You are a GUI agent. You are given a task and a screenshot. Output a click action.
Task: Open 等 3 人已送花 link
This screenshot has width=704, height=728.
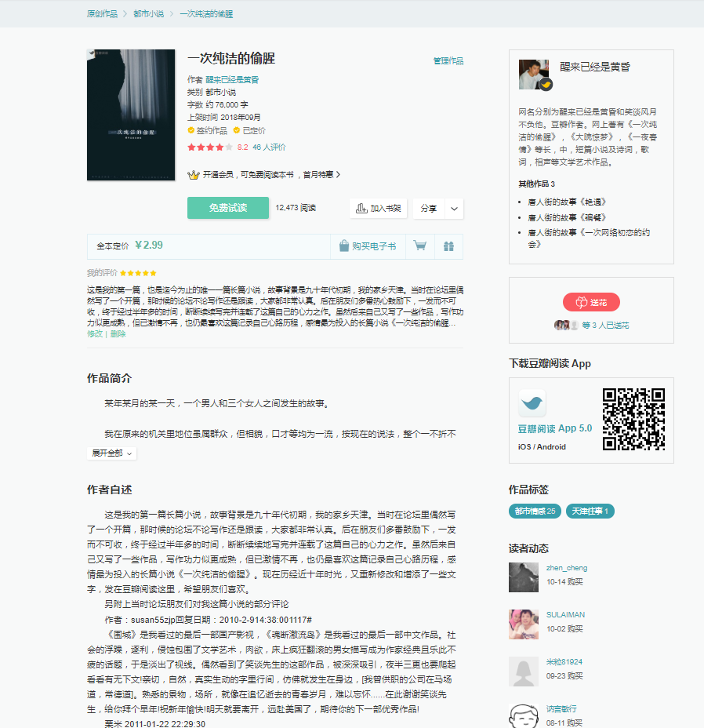click(606, 326)
